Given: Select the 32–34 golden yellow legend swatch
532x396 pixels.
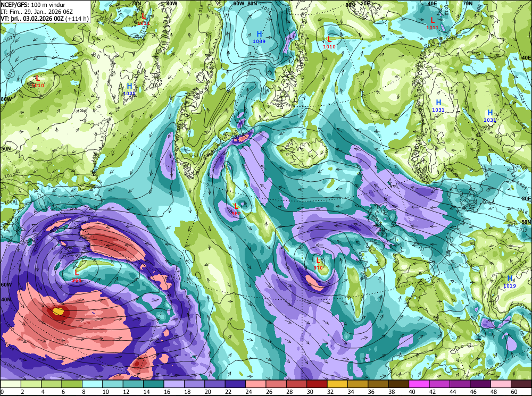Looking at the screenshot, I should click(x=338, y=384).
